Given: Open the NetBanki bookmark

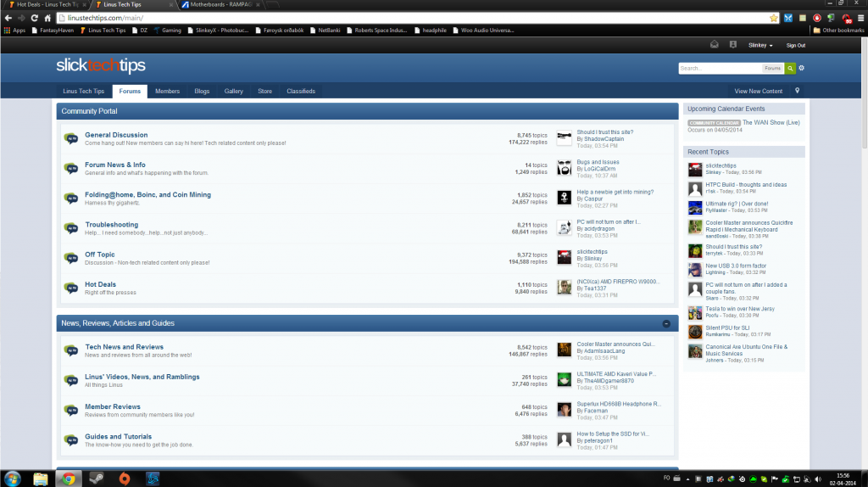Looking at the screenshot, I should (x=325, y=31).
